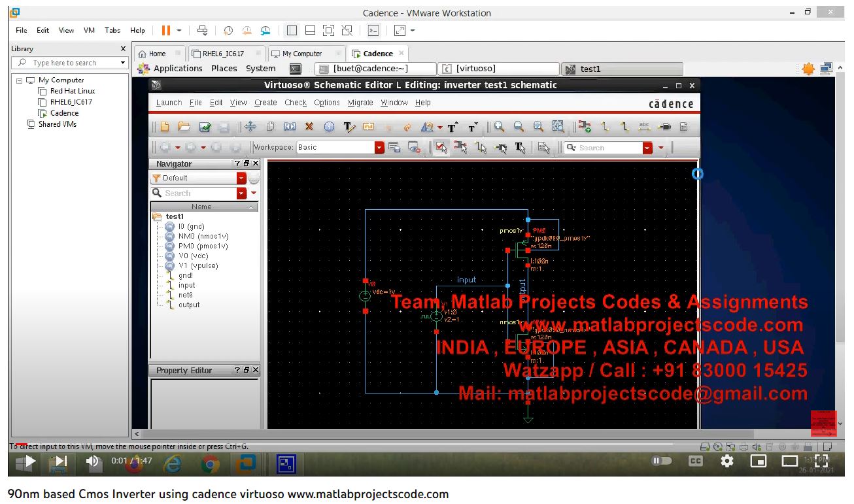The height and width of the screenshot is (504, 854).
Task: Click the virtuoso window in the taskbar
Action: coord(500,69)
